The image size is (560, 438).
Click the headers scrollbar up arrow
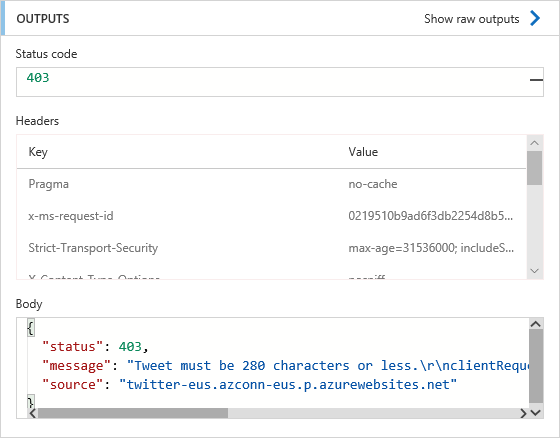(x=534, y=143)
